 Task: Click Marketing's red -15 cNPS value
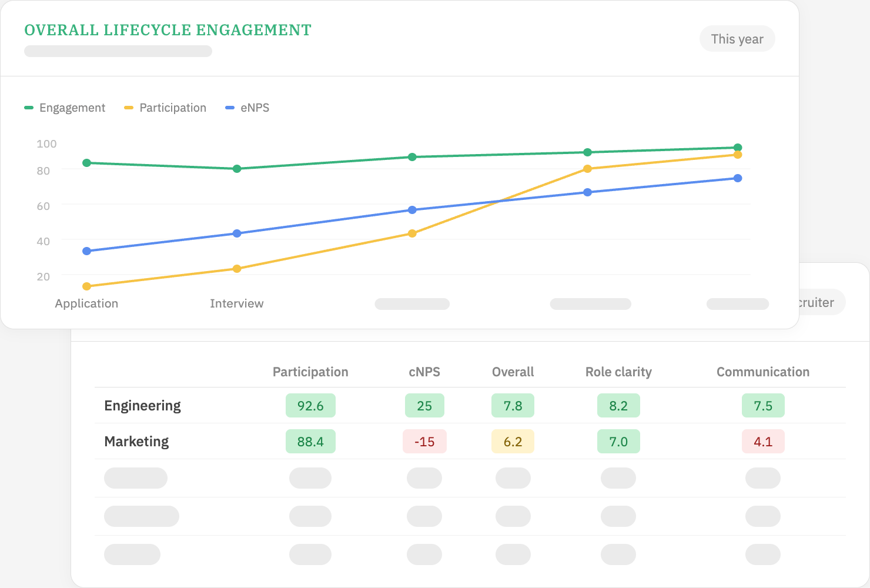pos(424,441)
